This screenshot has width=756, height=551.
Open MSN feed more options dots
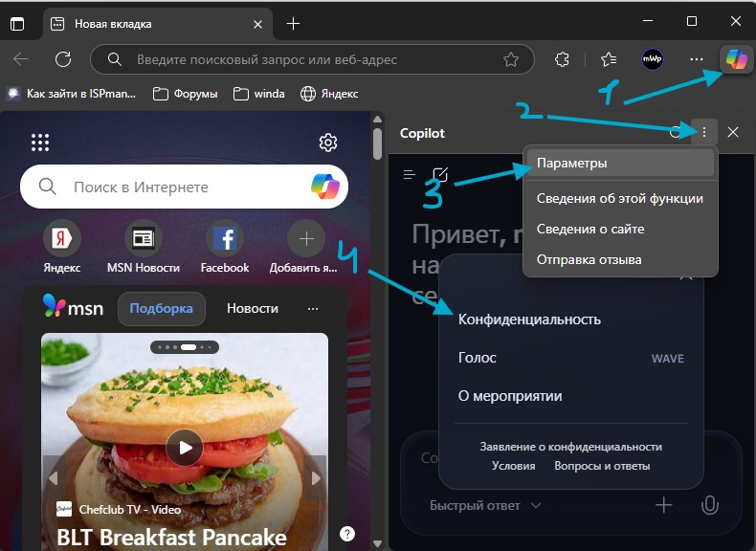313,309
